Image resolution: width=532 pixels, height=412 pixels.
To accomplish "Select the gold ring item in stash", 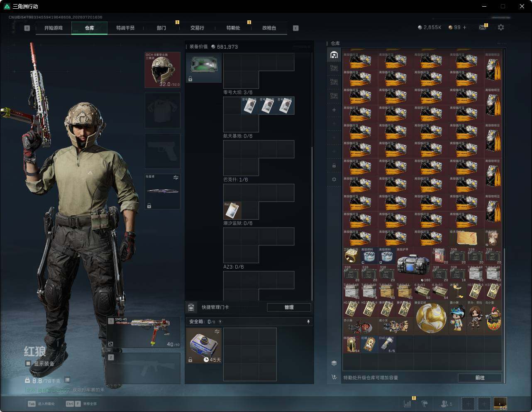I will 351,256.
